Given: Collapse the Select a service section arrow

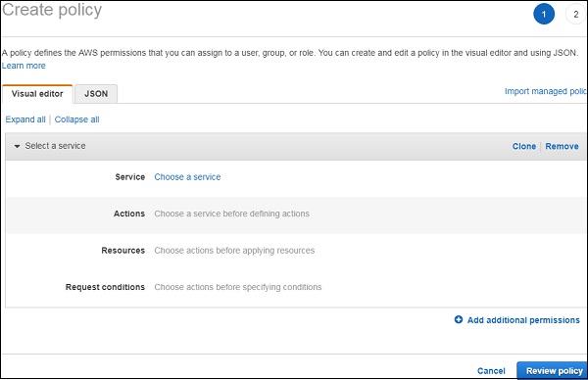Looking at the screenshot, I should pyautogui.click(x=17, y=146).
